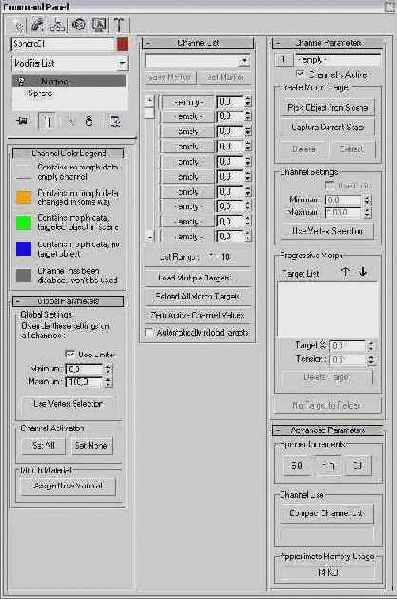Click Tension spinner arrows

click(x=370, y=359)
